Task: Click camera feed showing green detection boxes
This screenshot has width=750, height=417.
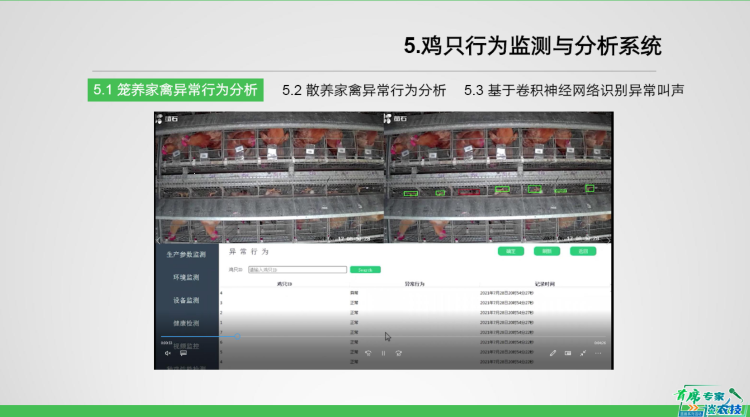Action: (x=498, y=177)
